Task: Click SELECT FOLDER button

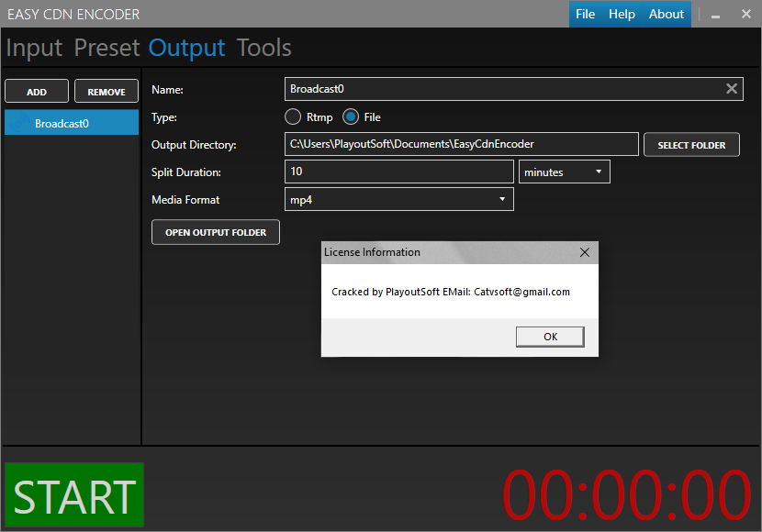Action: tap(691, 145)
